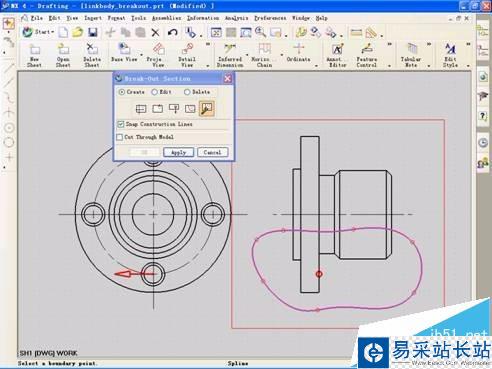Expand the Detail View toolbar options arrow

208,66
